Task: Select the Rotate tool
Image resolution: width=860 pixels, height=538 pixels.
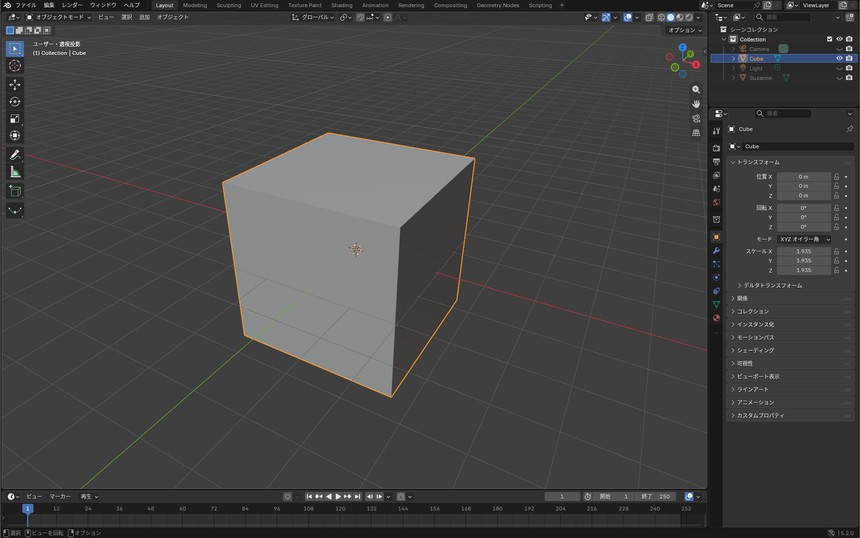Action: [15, 101]
